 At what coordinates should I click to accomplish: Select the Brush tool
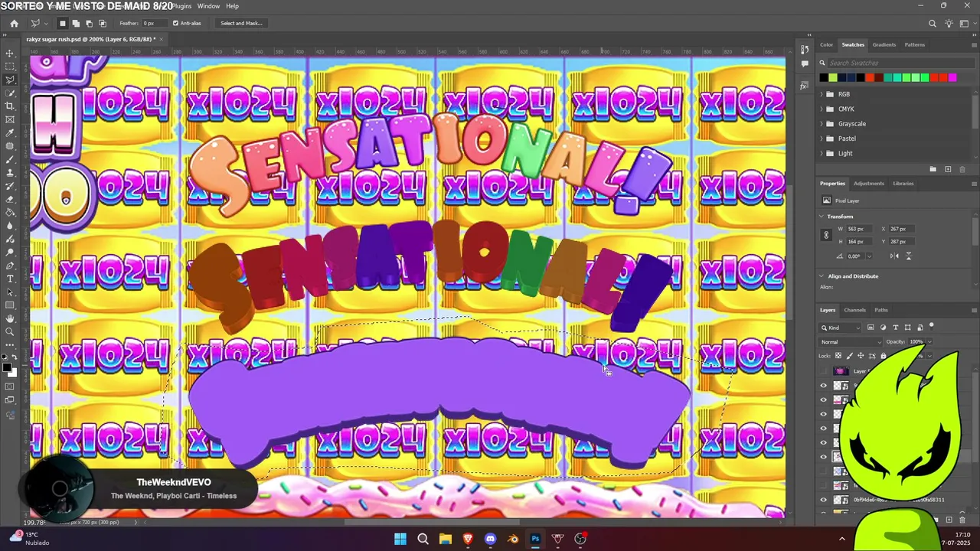10,159
